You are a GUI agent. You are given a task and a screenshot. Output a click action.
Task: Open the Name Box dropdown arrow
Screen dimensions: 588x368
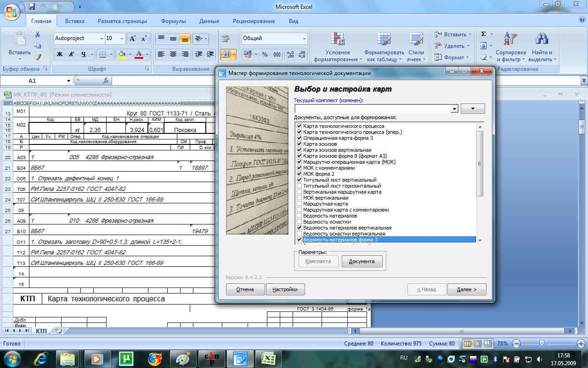coord(69,80)
